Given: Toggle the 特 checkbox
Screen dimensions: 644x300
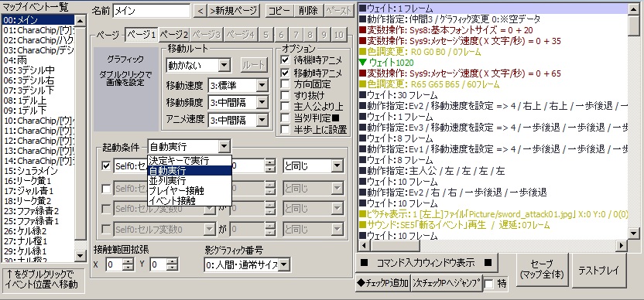Looking at the screenshot, I should point(489,284).
